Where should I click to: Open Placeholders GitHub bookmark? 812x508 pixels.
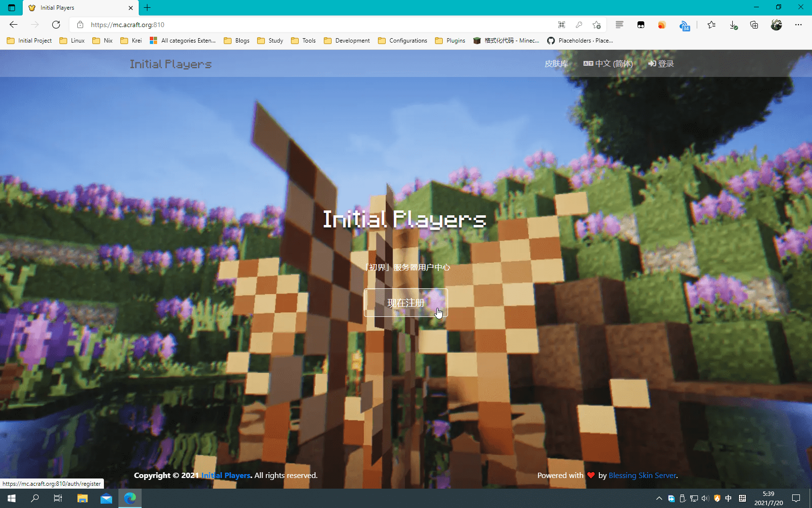pyautogui.click(x=580, y=41)
